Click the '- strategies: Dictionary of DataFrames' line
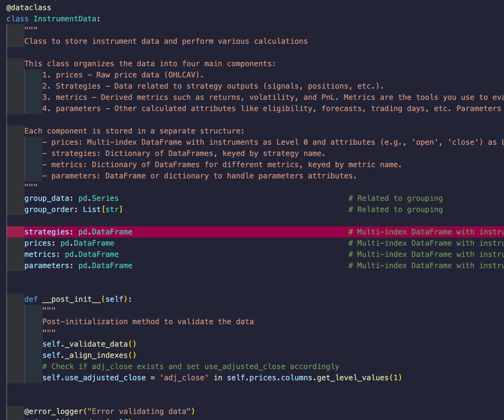 [184, 153]
